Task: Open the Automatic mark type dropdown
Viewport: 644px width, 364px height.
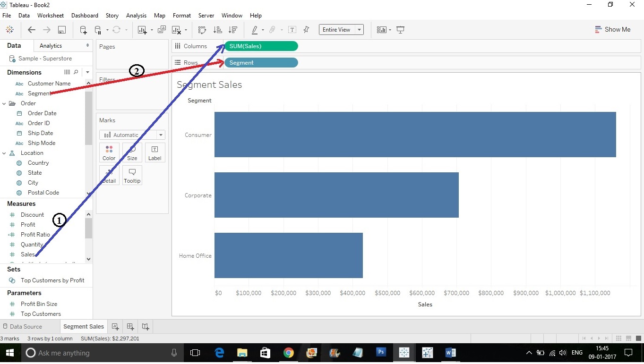Action: (x=160, y=135)
